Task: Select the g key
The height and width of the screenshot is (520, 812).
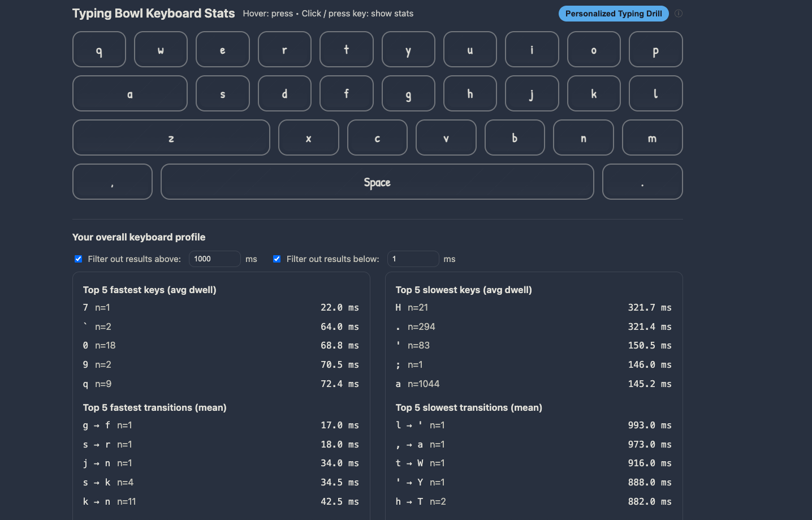Action: point(408,93)
